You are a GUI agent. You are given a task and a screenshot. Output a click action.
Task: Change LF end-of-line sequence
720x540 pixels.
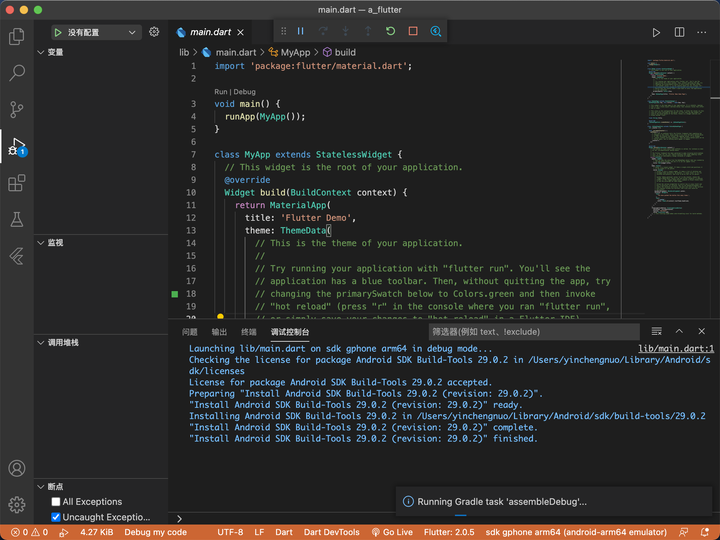(x=259, y=532)
